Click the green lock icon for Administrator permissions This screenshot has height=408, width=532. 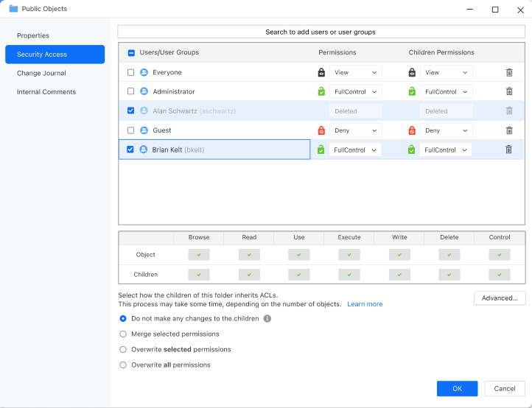321,91
